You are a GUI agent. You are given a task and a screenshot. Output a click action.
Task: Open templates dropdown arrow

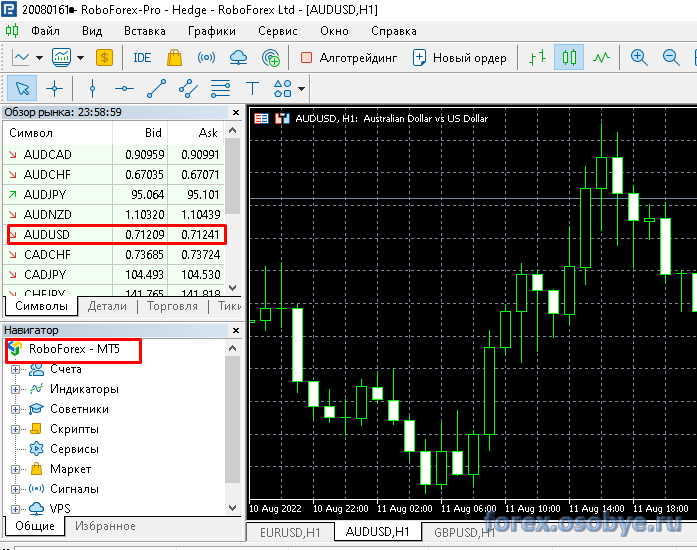coord(80,58)
